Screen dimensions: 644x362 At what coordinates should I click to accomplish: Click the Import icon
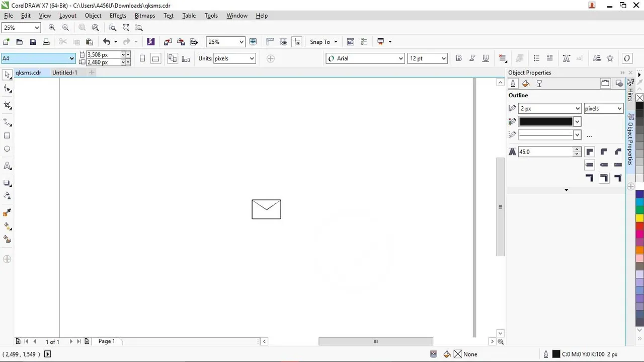tap(168, 42)
